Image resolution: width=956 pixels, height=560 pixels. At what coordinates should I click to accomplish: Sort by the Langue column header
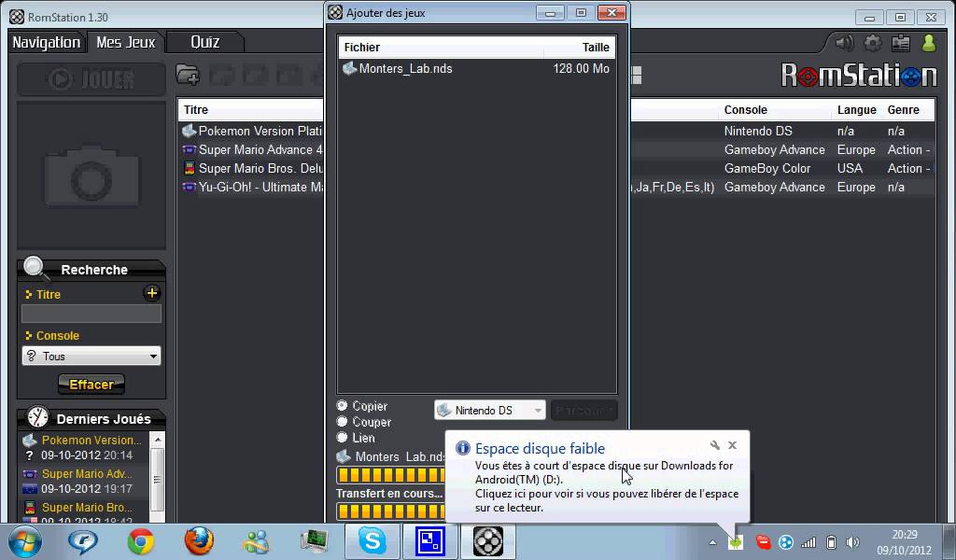coord(857,110)
